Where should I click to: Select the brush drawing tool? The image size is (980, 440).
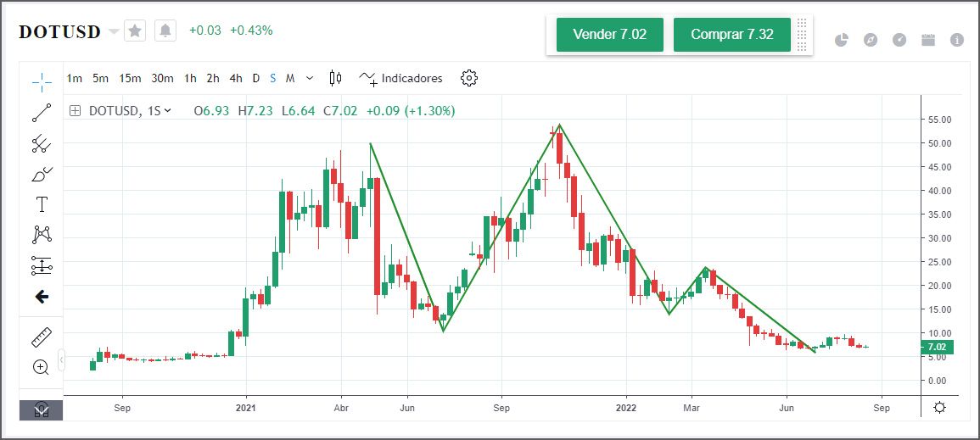42,175
